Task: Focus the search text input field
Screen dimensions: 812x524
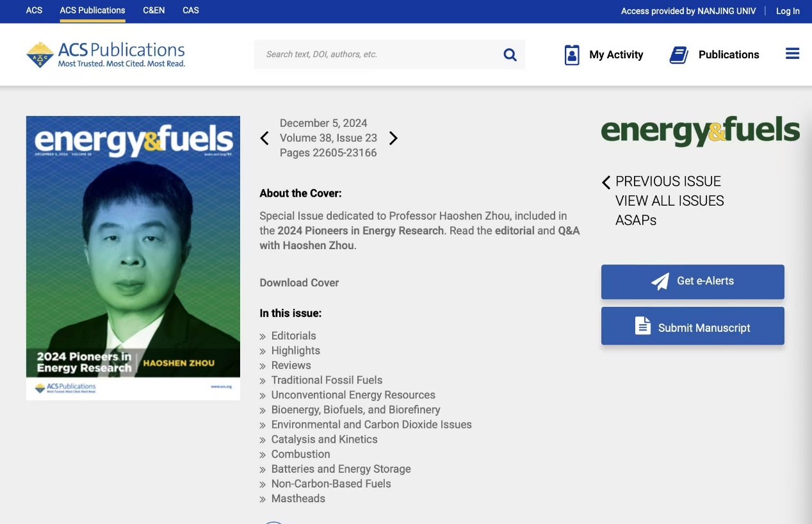Action: point(378,54)
